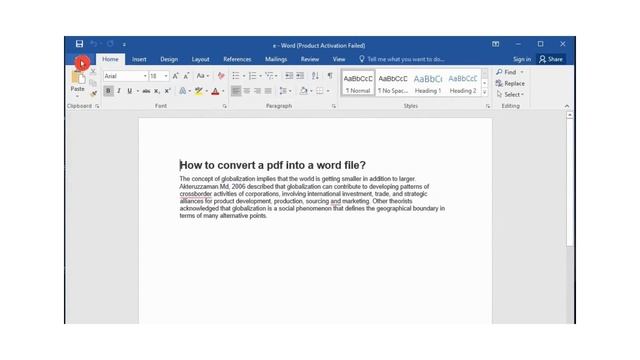Open the Insert tab

139,59
